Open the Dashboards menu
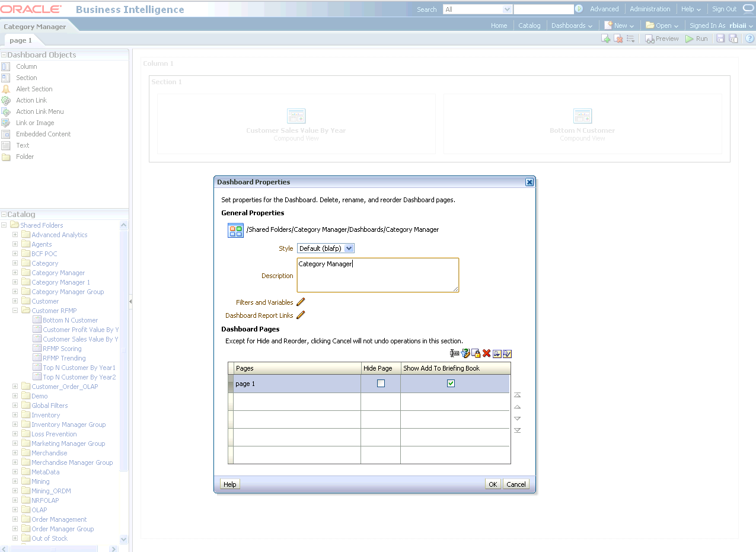The image size is (756, 552). point(572,25)
